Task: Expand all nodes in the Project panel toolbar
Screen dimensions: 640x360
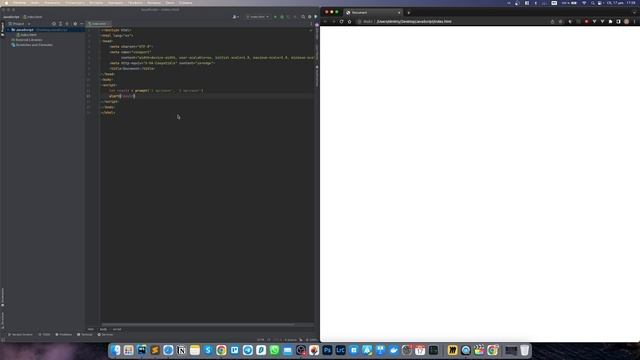Action: [60, 24]
